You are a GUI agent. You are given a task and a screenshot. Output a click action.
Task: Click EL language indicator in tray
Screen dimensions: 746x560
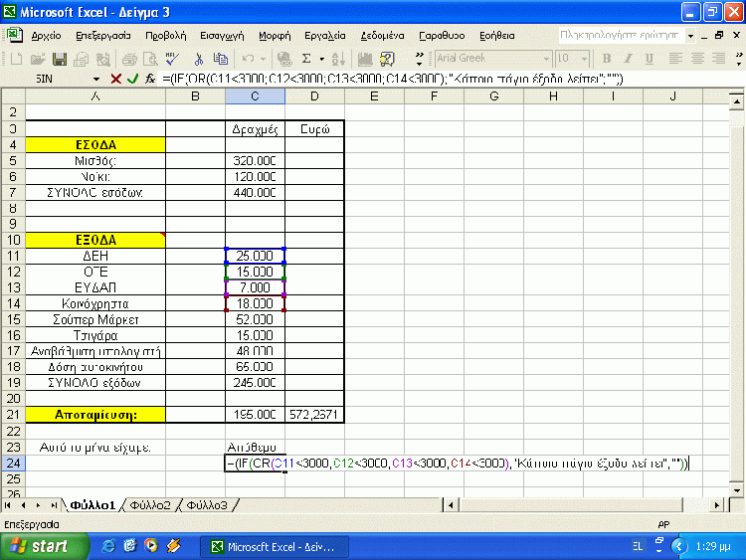click(x=638, y=546)
